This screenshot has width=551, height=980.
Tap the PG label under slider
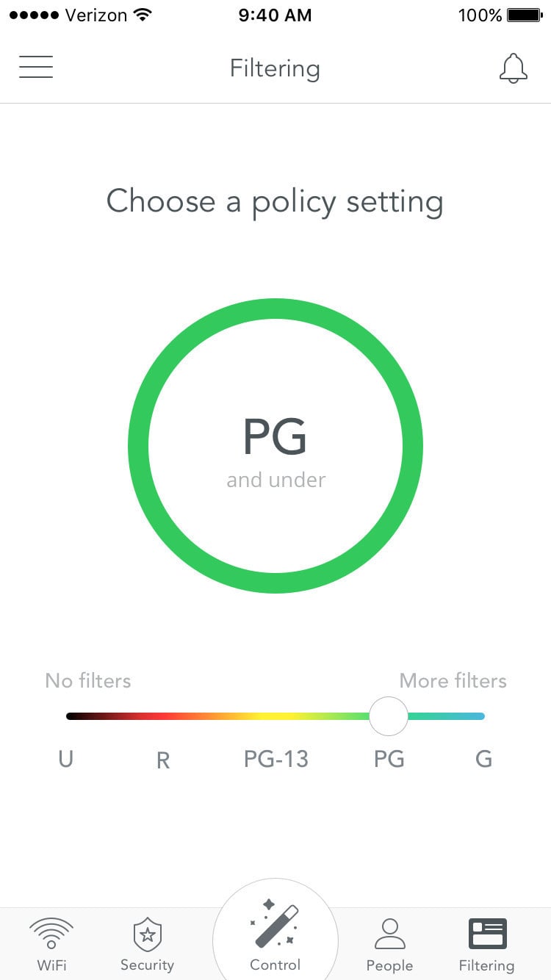389,759
